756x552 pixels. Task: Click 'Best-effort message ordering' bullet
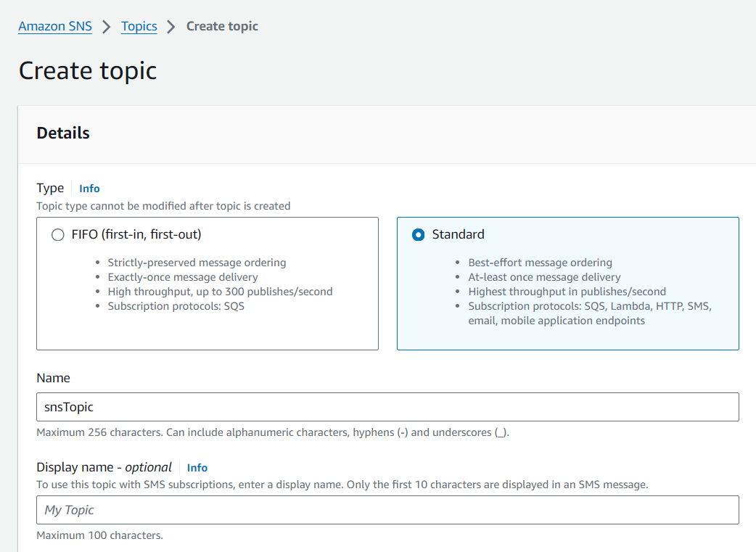point(540,263)
